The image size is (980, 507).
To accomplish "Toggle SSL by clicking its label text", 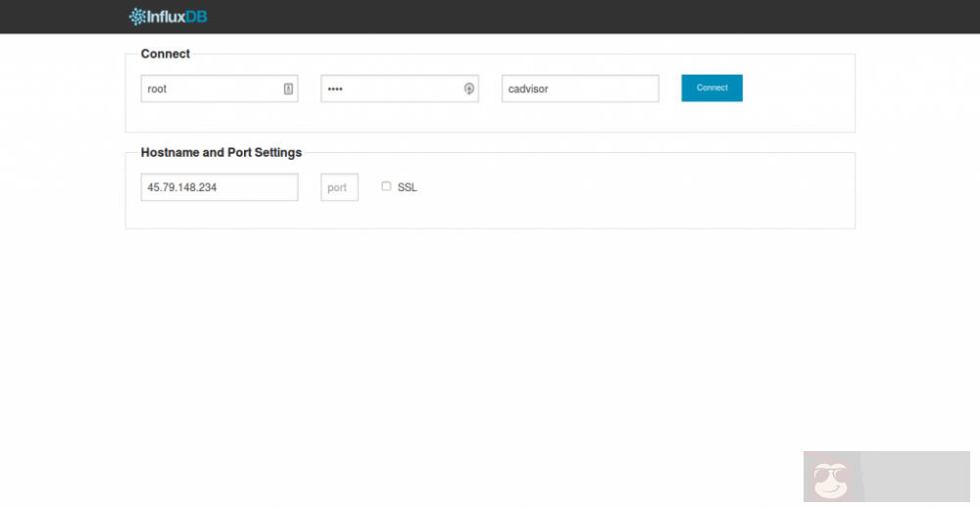I will coord(407,187).
